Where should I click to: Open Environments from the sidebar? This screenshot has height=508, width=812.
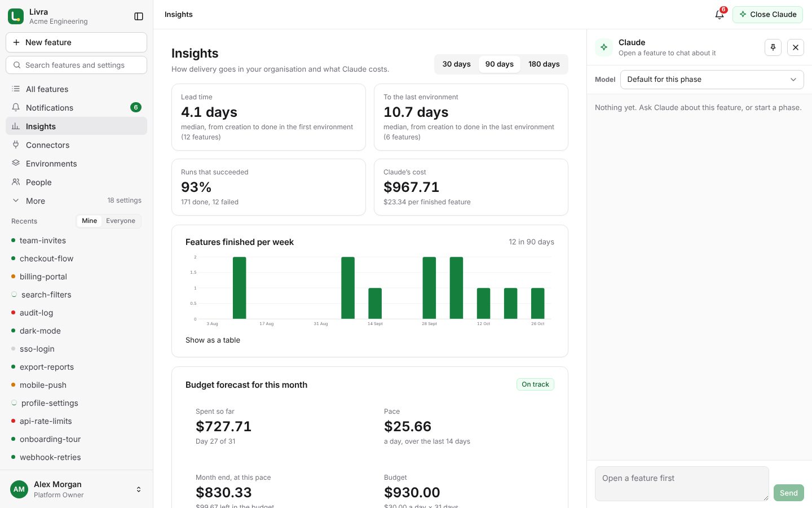(x=76, y=164)
